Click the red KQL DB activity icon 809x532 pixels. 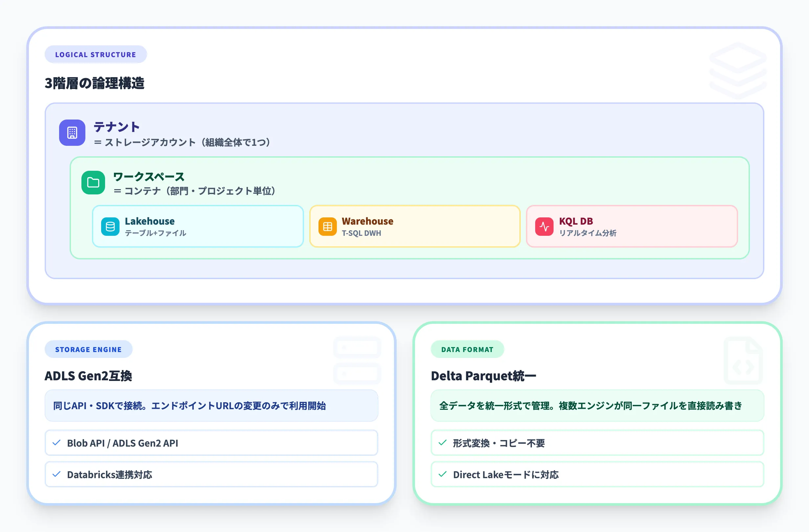pos(544,227)
